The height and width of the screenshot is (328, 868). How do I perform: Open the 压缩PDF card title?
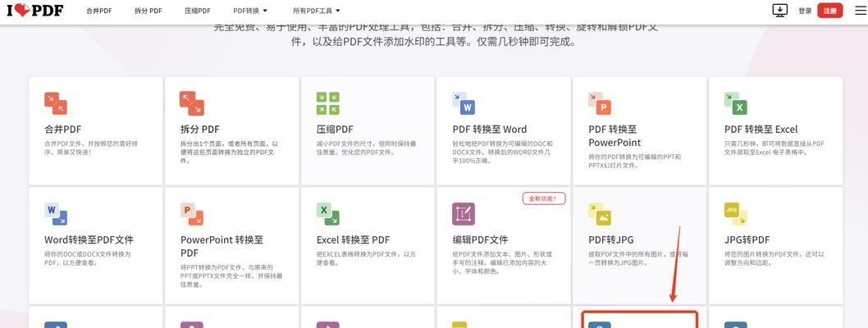point(335,130)
